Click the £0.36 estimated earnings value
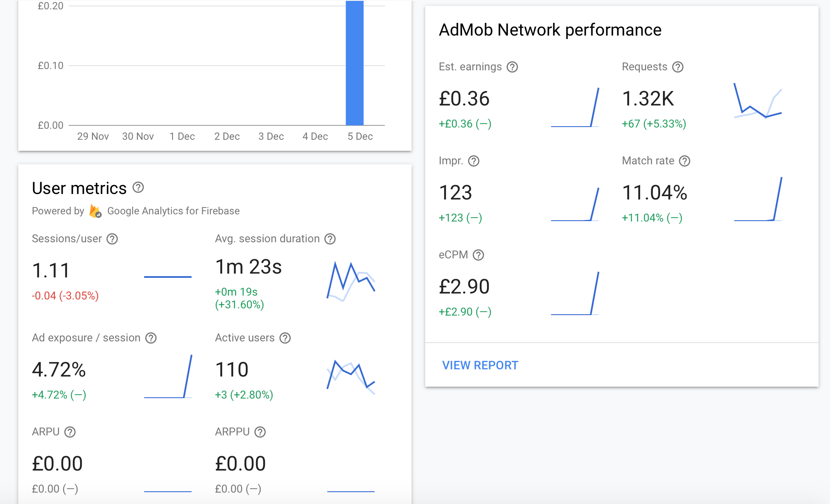Screen dimensions: 830x504 click(x=464, y=99)
